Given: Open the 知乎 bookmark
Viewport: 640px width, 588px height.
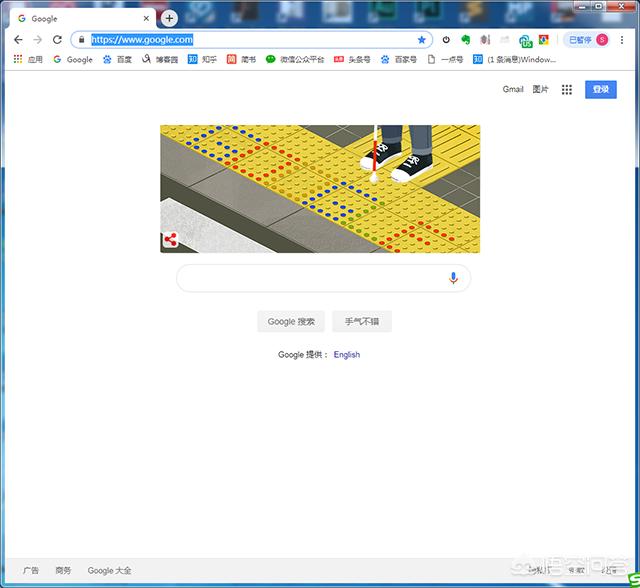Looking at the screenshot, I should 202,59.
